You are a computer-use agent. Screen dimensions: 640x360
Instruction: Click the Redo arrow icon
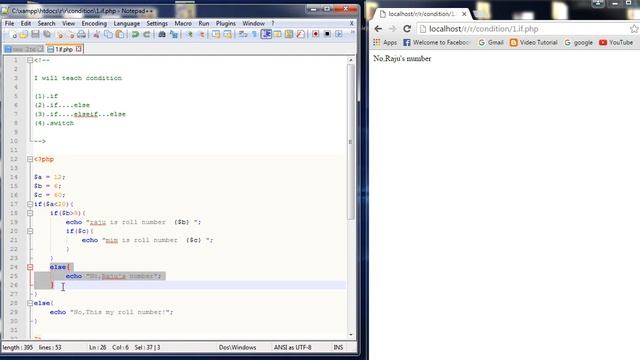pyautogui.click(x=147, y=35)
